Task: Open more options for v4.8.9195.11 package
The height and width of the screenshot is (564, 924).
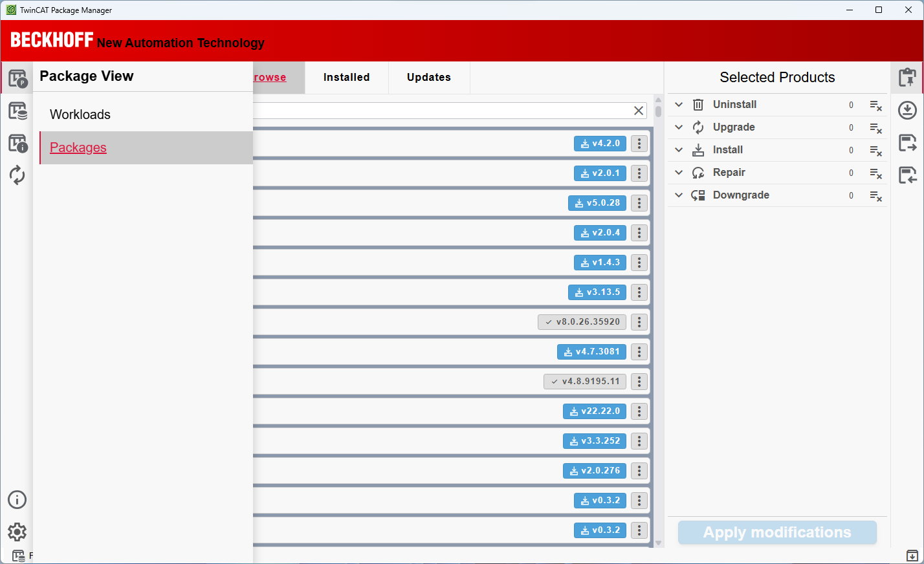Action: [639, 382]
